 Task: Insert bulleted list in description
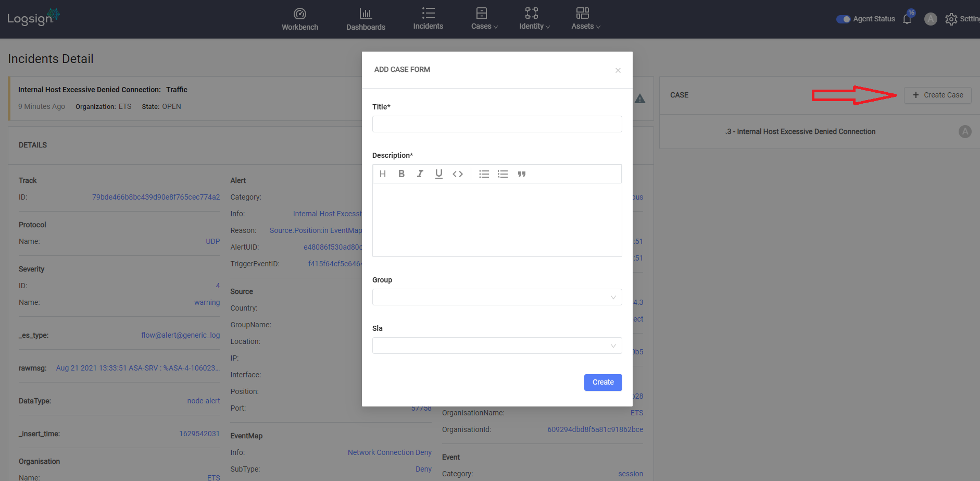484,174
